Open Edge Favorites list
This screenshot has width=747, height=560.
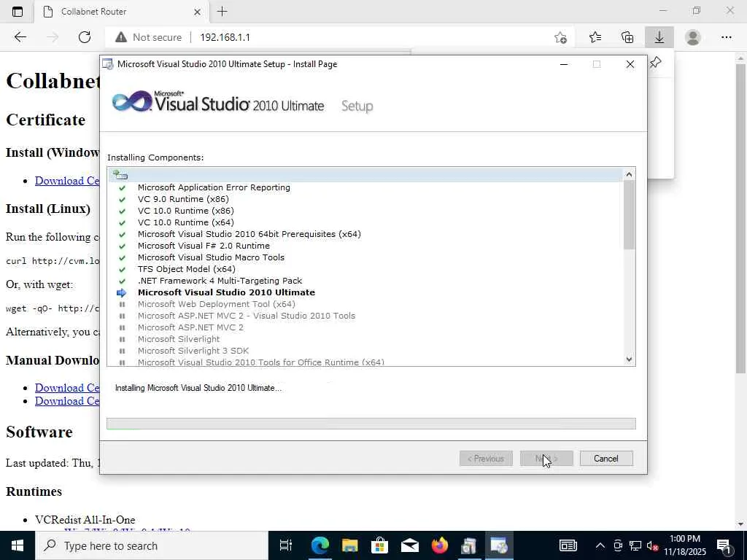point(595,37)
